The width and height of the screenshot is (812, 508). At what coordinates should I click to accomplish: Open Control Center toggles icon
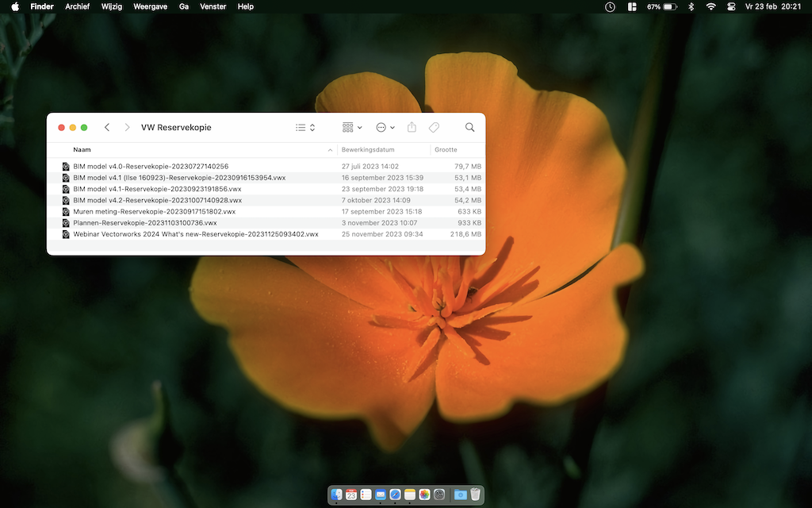coord(731,6)
